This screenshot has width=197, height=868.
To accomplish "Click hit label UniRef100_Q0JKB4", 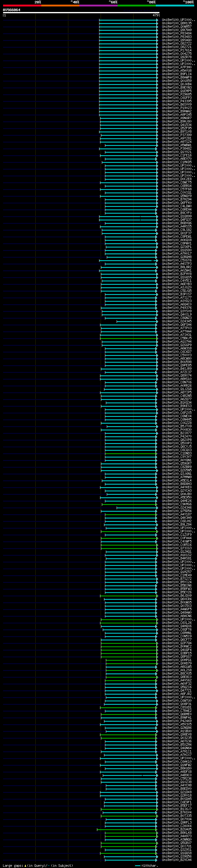I will click(177, 84).
